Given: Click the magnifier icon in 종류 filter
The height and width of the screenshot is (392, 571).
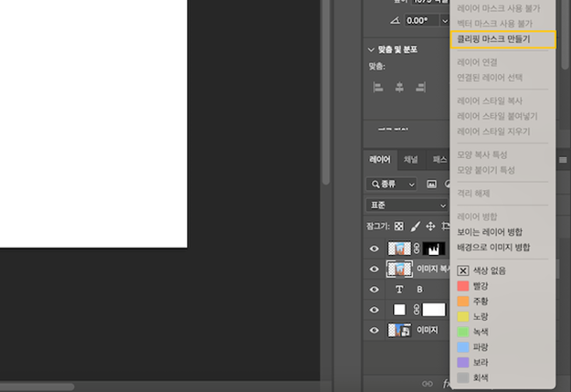Looking at the screenshot, I should coord(375,185).
